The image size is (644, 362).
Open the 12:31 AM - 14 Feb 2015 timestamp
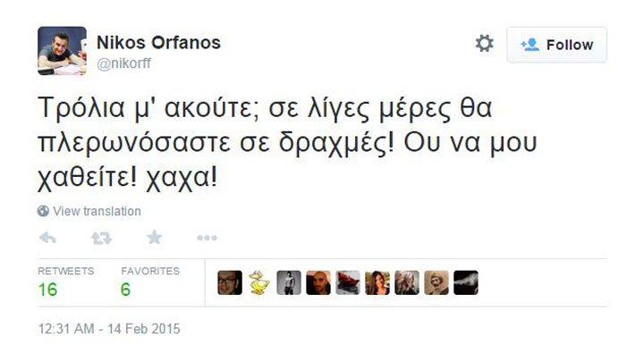109,329
